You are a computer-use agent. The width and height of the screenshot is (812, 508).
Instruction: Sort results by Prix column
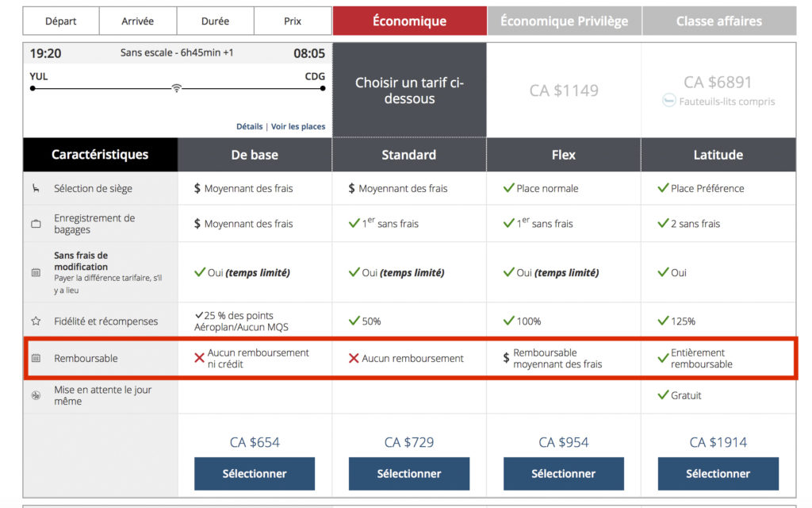tap(293, 21)
